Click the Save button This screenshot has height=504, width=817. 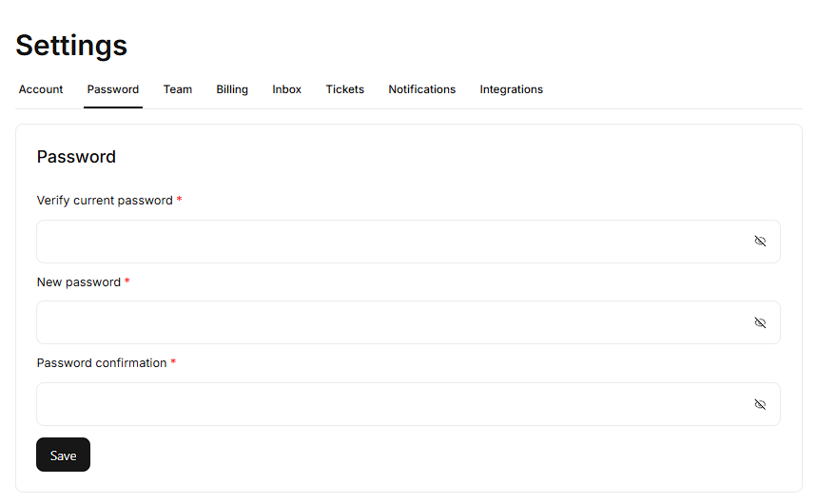pos(63,455)
